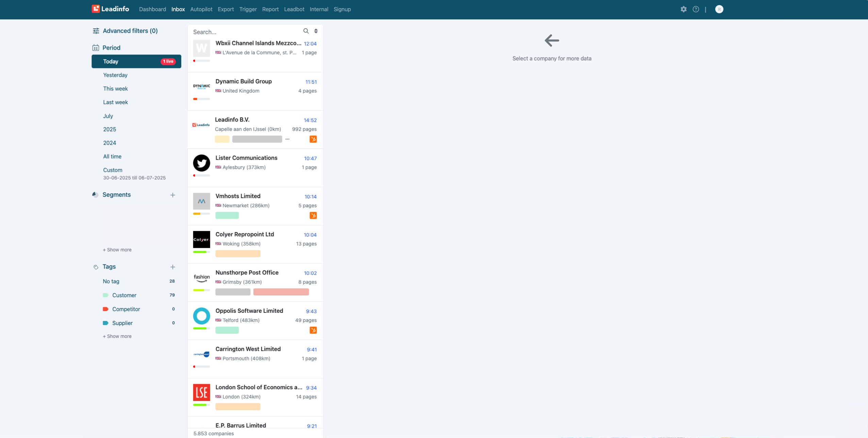
Task: Select the Today period
Action: pyautogui.click(x=136, y=62)
